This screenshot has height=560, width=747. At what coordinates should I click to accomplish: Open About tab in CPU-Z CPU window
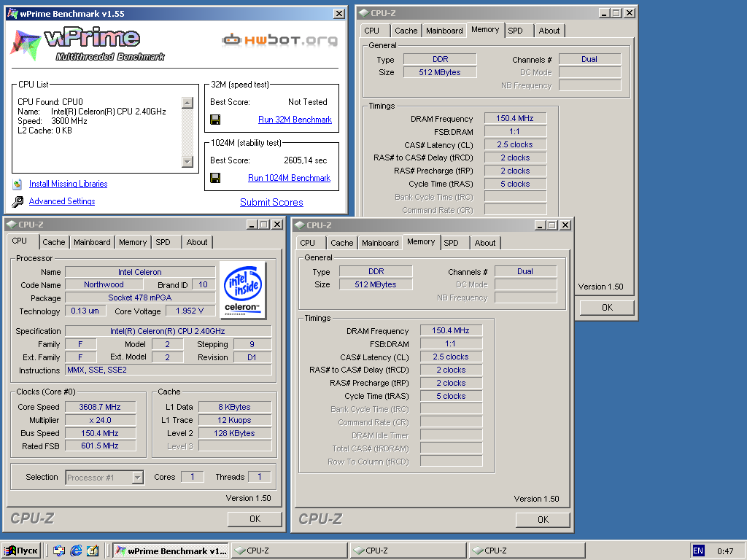(197, 242)
